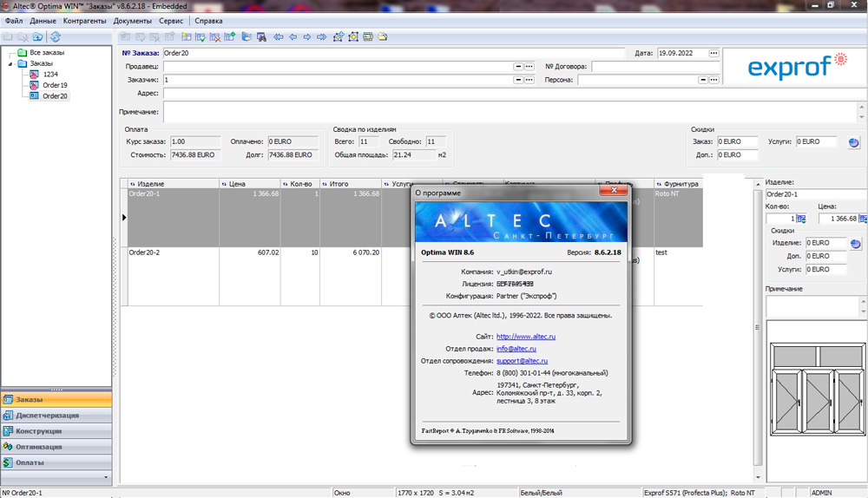Click the support@altec.ru email link
This screenshot has width=868, height=498.
click(x=522, y=361)
